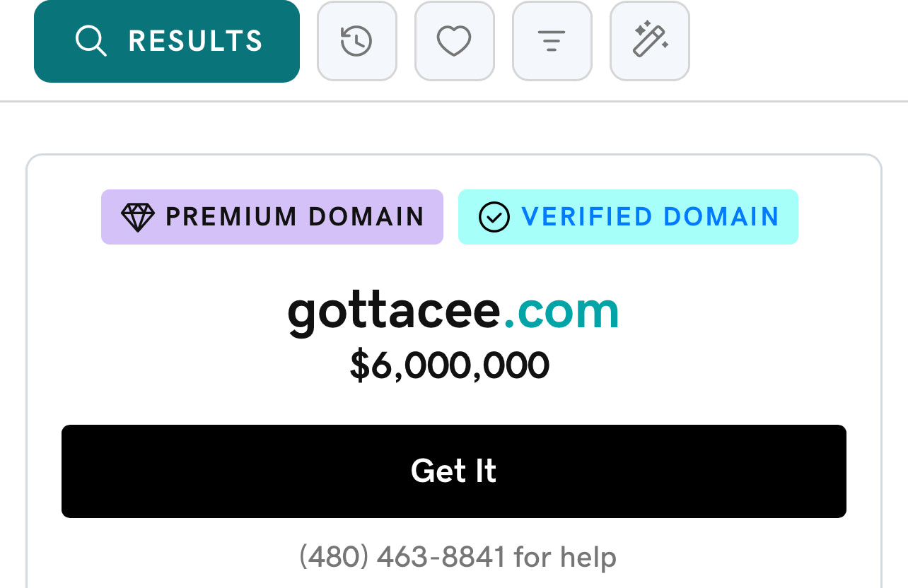
Task: Click the purple premium badge background
Action: [x=272, y=217]
